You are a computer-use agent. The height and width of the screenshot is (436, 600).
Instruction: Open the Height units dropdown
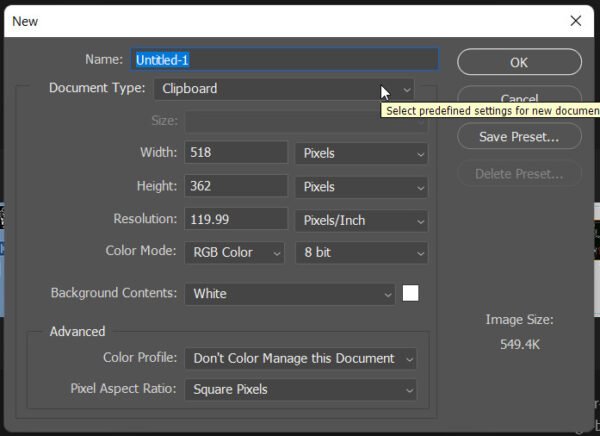pos(361,187)
